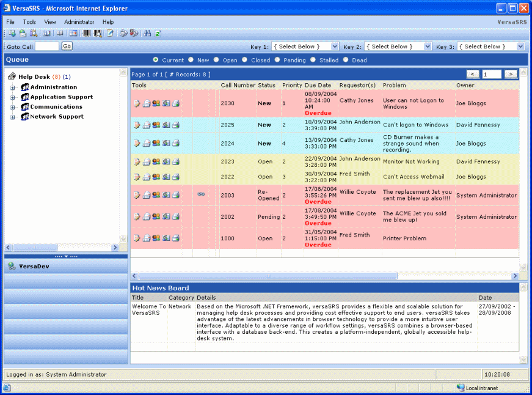The image size is (532, 395).
Task: Select the Pending queue radio button
Action: tap(277, 60)
